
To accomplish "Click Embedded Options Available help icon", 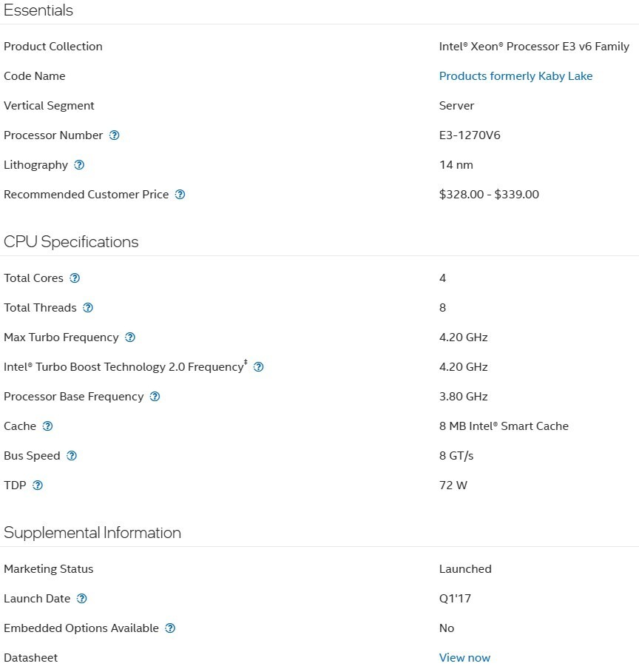I will 170,628.
